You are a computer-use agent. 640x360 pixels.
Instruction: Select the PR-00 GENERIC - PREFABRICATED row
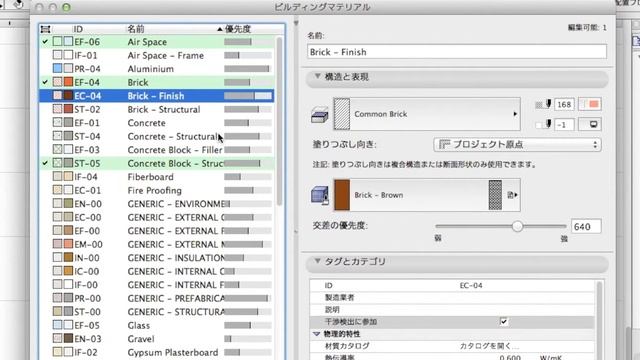pos(157,298)
